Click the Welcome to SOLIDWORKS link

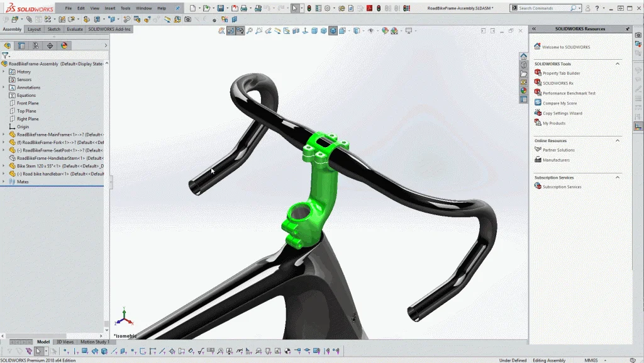coord(566,47)
